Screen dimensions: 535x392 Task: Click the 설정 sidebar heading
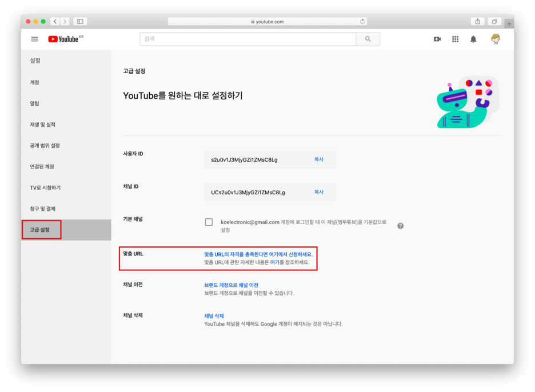(x=35, y=61)
